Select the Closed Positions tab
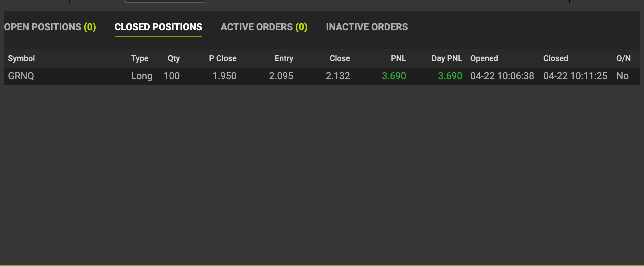 [158, 27]
